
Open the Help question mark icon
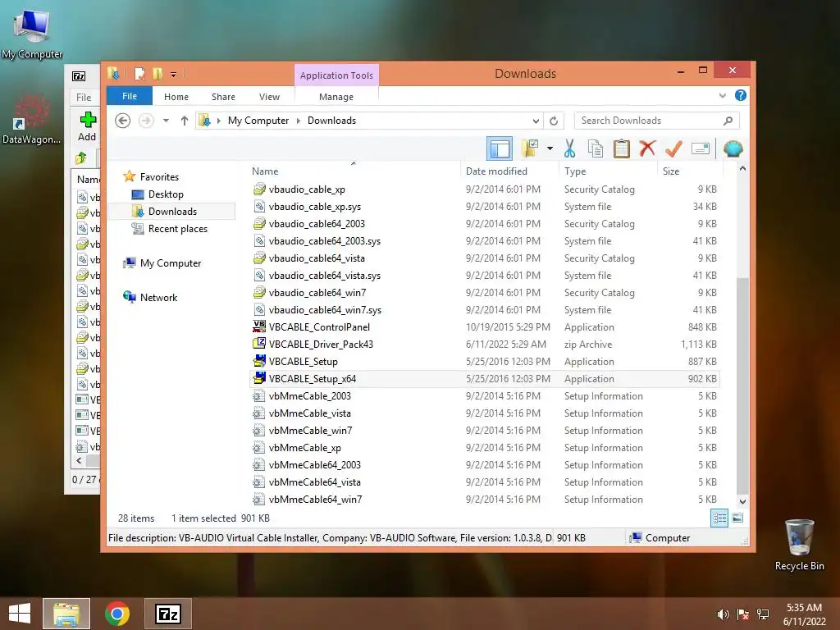[741, 95]
